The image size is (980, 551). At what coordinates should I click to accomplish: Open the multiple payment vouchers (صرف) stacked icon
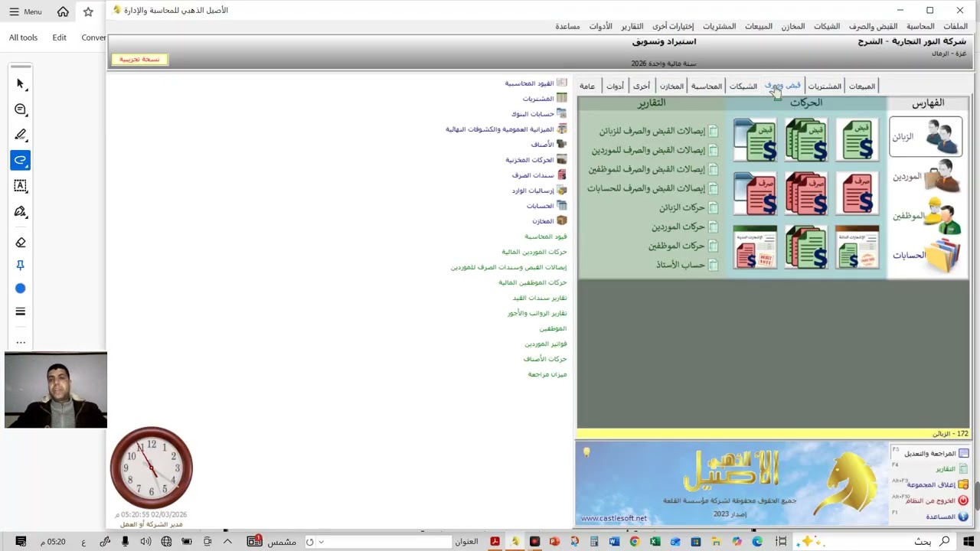(806, 193)
